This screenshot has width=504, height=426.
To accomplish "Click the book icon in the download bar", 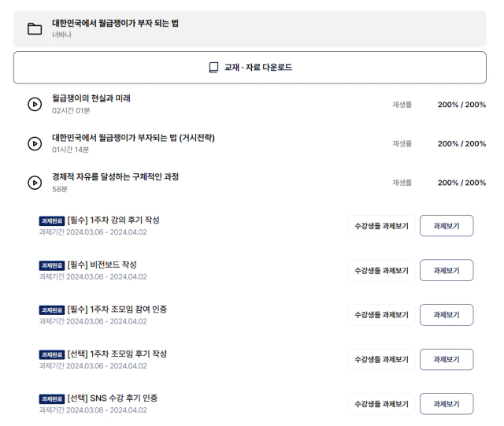I will pos(213,67).
